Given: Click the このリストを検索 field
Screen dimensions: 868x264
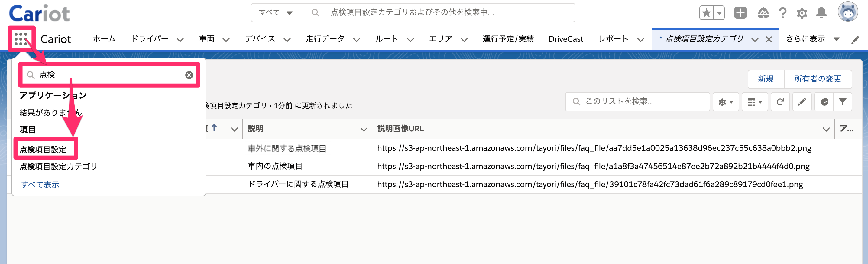Looking at the screenshot, I should (637, 102).
